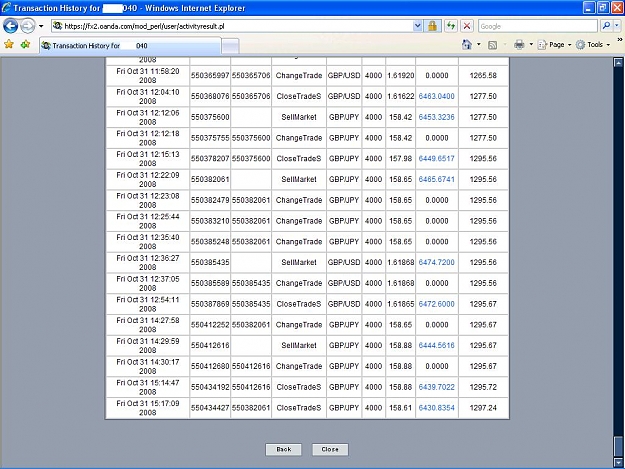This screenshot has width=625, height=469.
Task: Click transaction ID 550387869
Action: [210, 304]
